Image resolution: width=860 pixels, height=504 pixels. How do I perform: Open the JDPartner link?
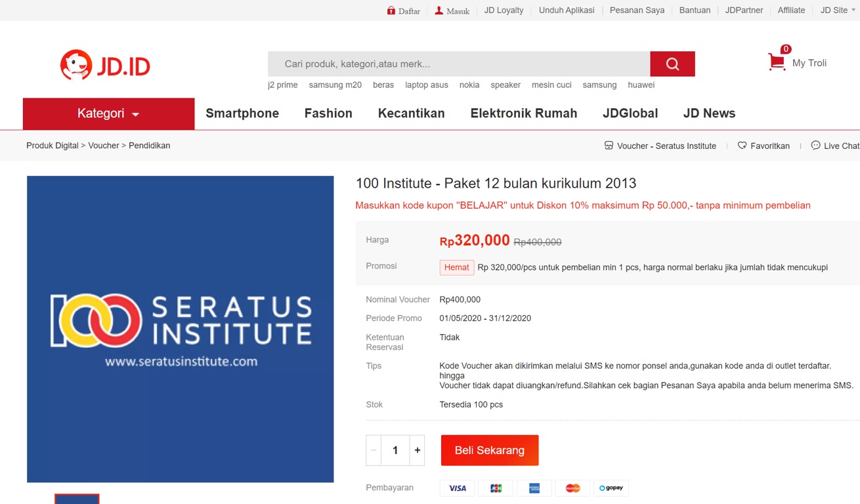[744, 10]
